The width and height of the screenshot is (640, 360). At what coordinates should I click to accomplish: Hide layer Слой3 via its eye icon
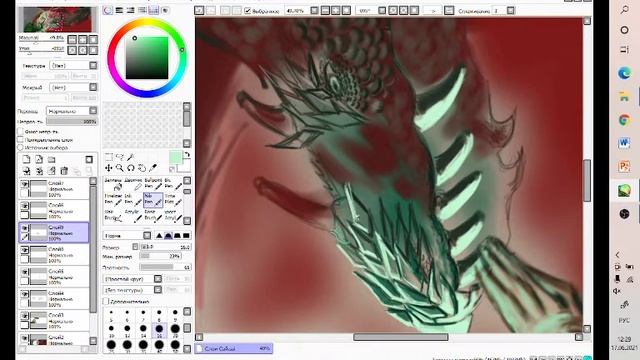[25, 316]
